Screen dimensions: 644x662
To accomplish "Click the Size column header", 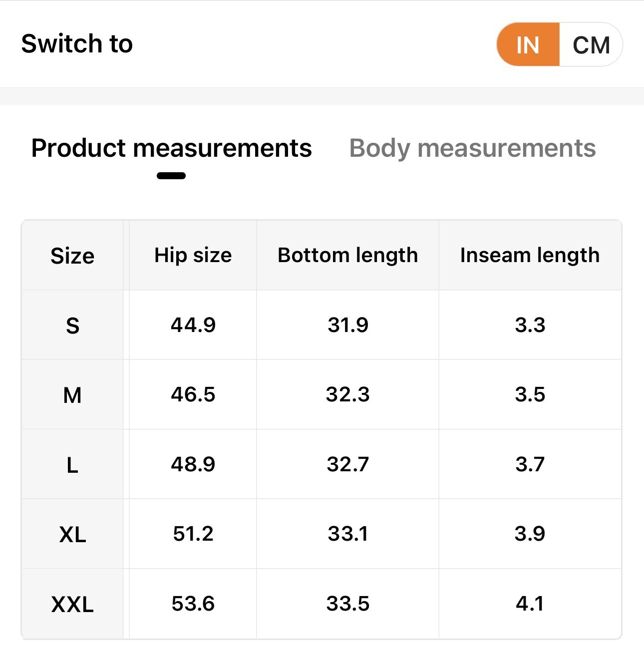I will 72,256.
